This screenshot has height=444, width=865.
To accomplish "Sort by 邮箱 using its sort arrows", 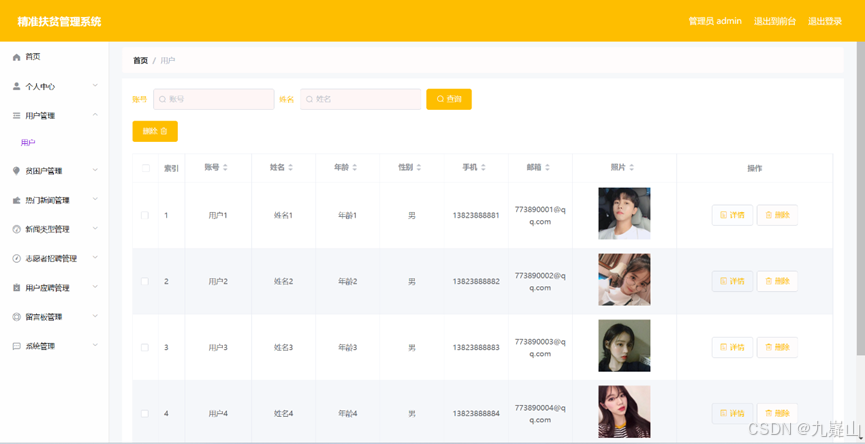I will (547, 167).
